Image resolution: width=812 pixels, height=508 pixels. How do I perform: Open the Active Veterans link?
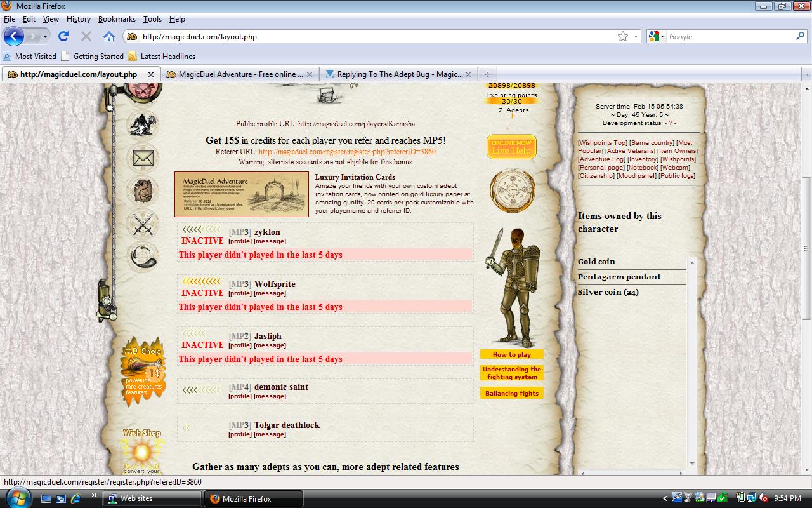[x=629, y=151]
